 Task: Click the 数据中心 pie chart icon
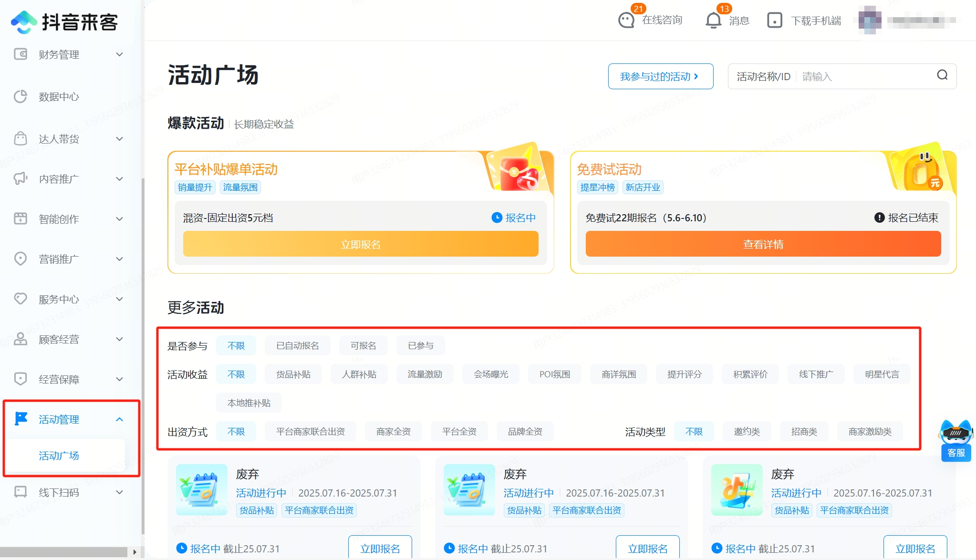pyautogui.click(x=21, y=96)
